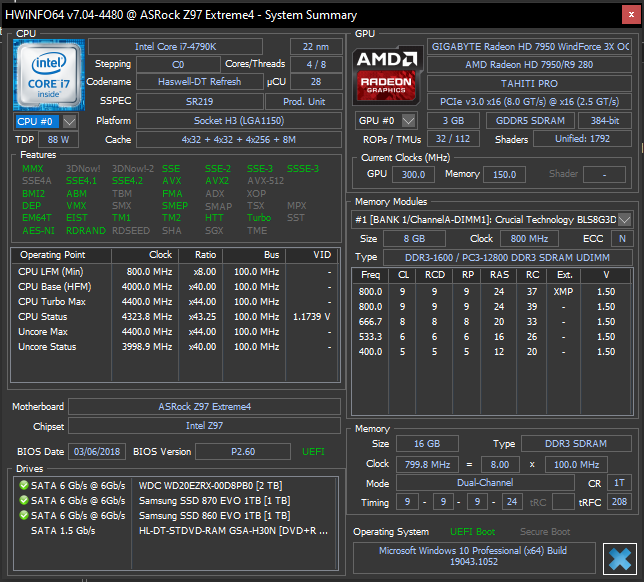The image size is (644, 582).
Task: Click the Socket H3 (LGA1150) platform field
Action: coord(239,121)
